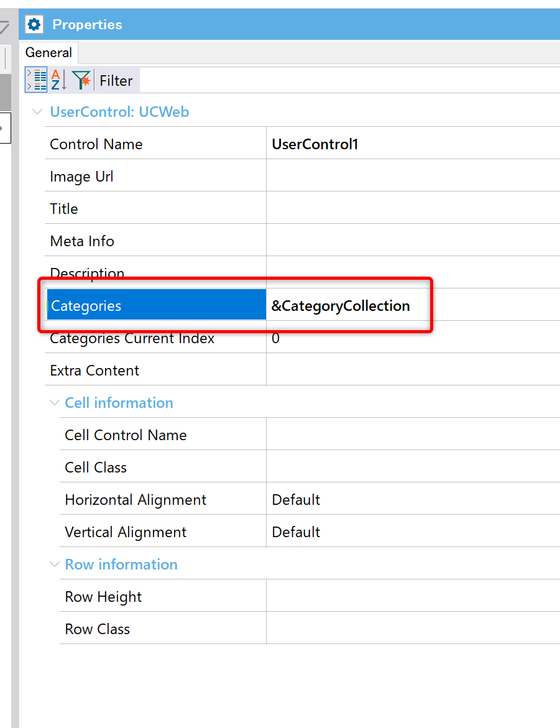Click the Extra Content property row
The width and height of the screenshot is (560, 728).
[x=302, y=371]
